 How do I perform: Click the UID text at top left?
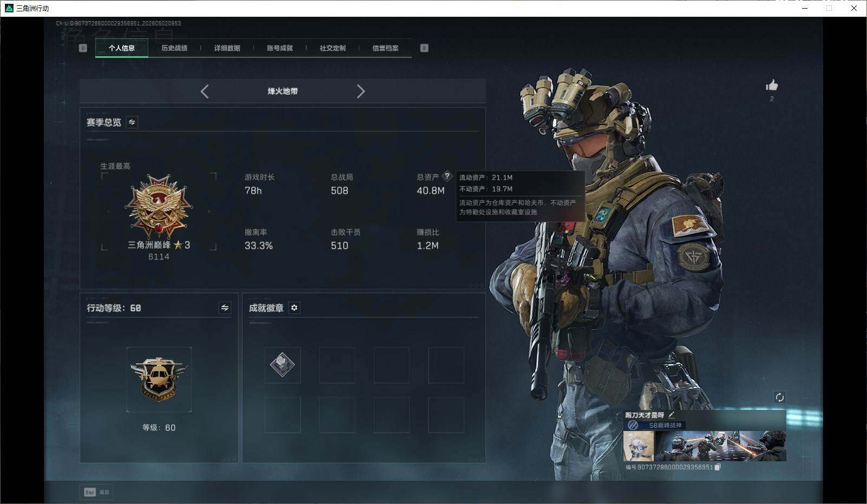[119, 23]
